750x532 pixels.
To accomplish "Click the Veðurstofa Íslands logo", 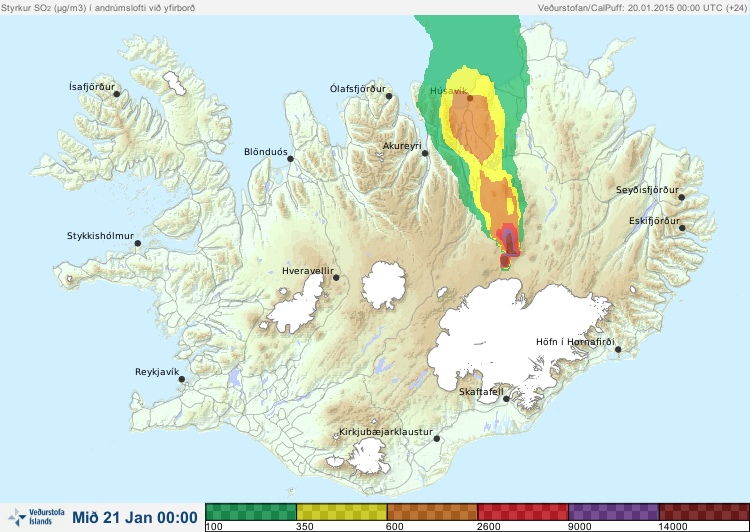I will tap(36, 517).
